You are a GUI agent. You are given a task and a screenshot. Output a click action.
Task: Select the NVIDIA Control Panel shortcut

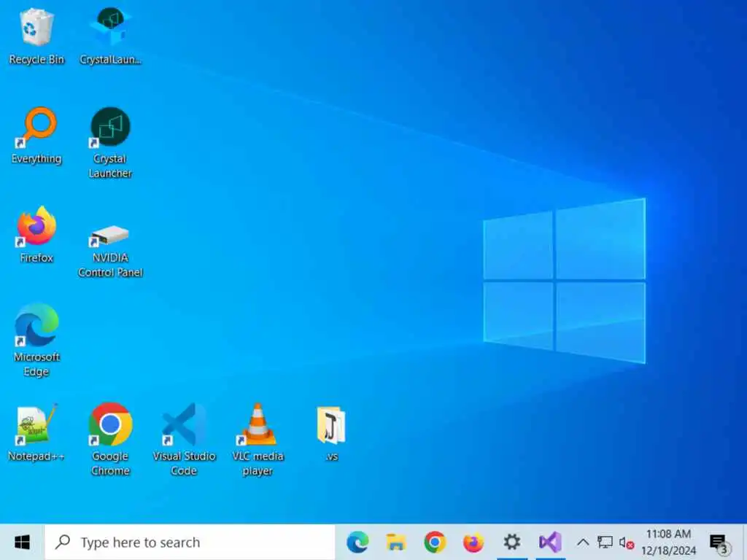pyautogui.click(x=110, y=250)
